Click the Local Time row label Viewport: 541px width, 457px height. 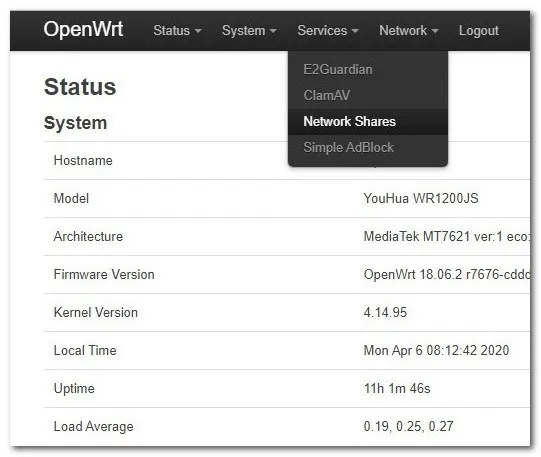(85, 350)
